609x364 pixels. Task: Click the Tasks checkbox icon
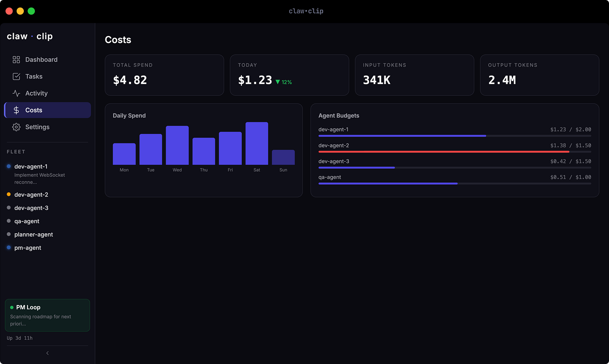(16, 76)
